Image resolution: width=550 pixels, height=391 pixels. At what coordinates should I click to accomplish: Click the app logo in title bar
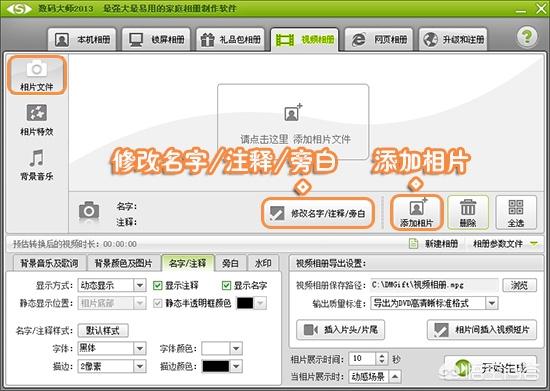click(19, 8)
